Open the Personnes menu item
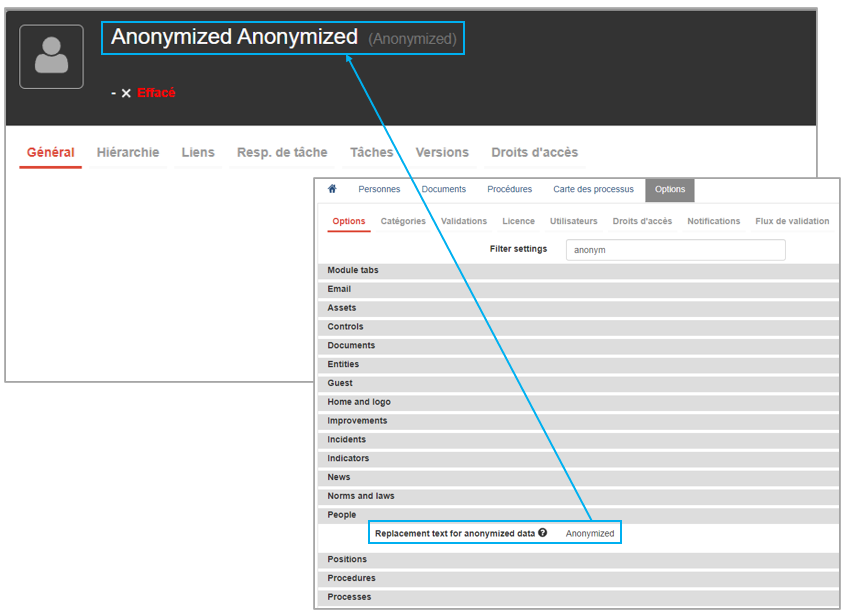Screen dimensions: 845x616 pos(379,189)
